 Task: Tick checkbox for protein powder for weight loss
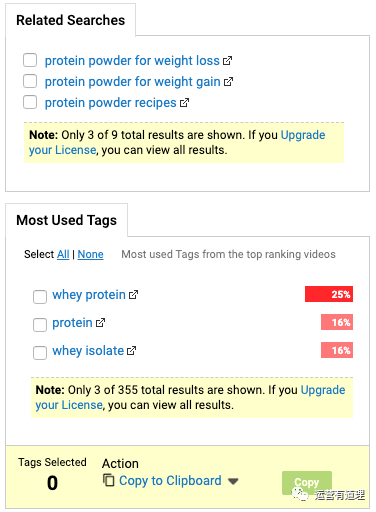(30, 60)
